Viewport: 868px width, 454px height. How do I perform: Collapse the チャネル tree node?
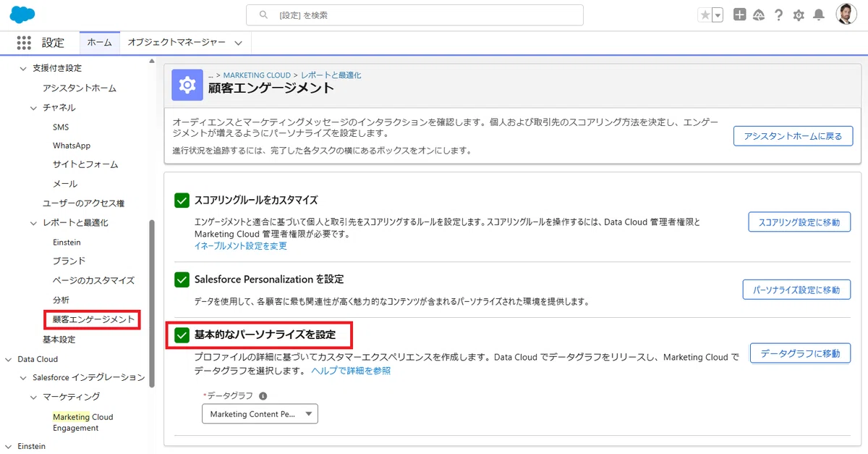[x=34, y=107]
